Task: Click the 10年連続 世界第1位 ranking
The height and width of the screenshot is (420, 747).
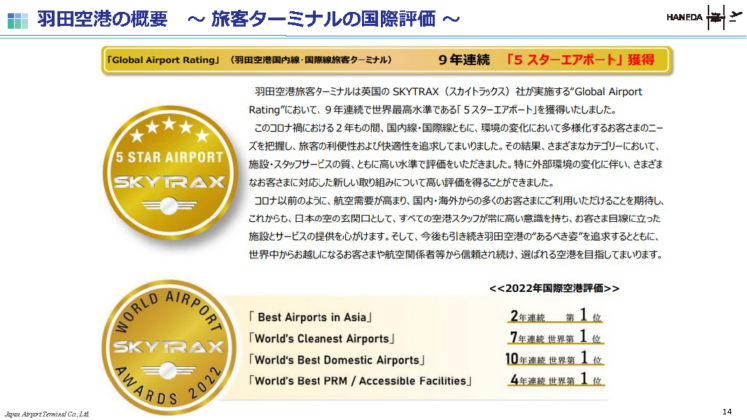Action: click(x=554, y=359)
